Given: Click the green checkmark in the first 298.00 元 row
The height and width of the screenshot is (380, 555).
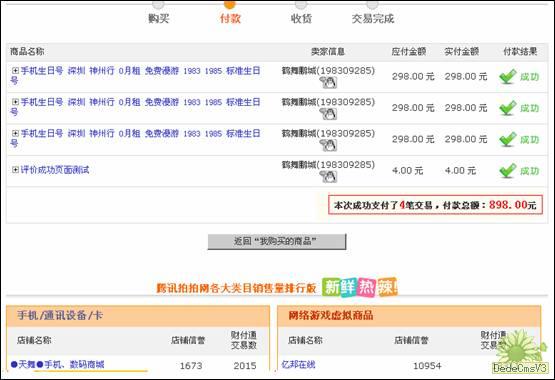Looking at the screenshot, I should tap(508, 76).
